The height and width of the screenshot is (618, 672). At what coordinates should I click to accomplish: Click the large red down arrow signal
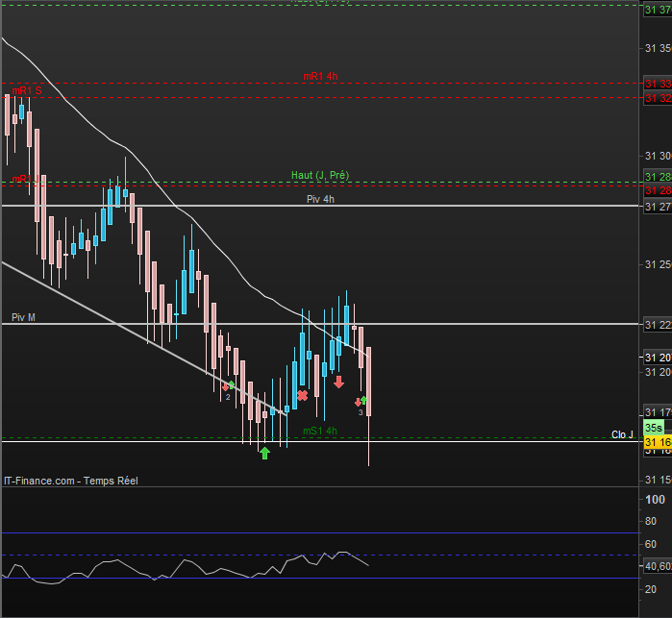[x=339, y=382]
